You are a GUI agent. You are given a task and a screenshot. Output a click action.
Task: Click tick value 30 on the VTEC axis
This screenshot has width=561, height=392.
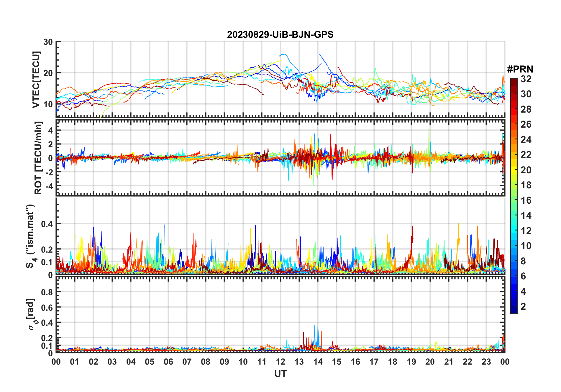[48, 42]
